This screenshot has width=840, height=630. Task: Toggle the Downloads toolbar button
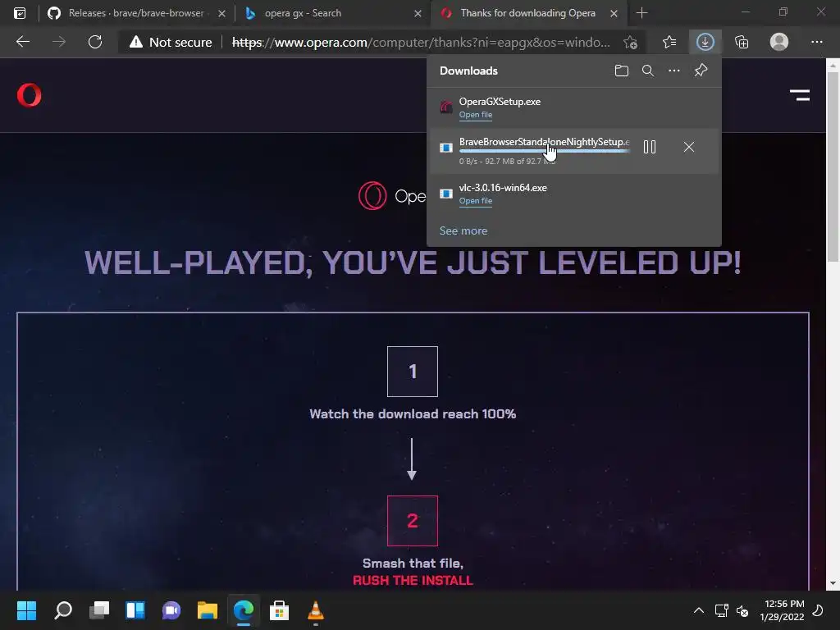[705, 42]
